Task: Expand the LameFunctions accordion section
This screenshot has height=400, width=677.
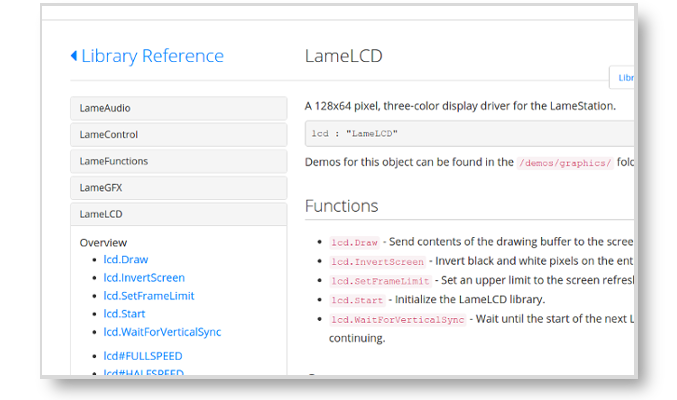Action: click(x=179, y=161)
